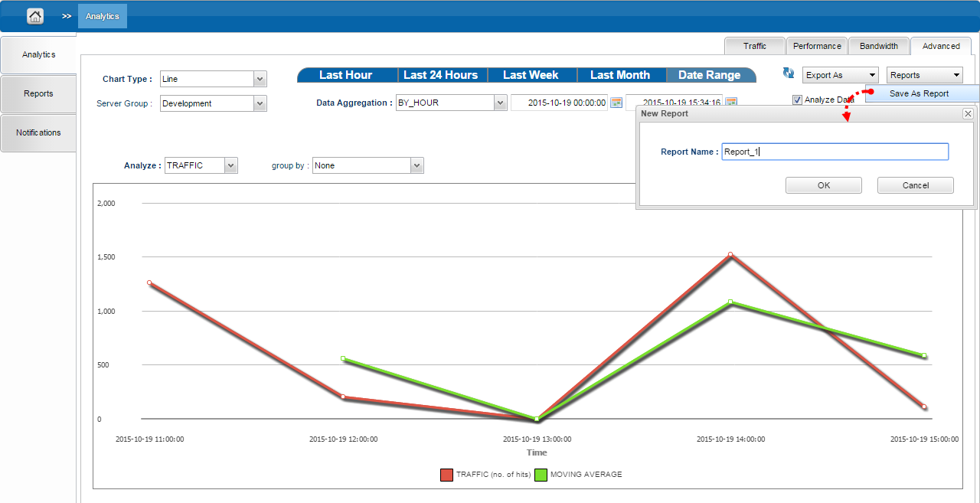The width and height of the screenshot is (980, 503).
Task: Open the Reports dropdown menu
Action: tap(925, 75)
